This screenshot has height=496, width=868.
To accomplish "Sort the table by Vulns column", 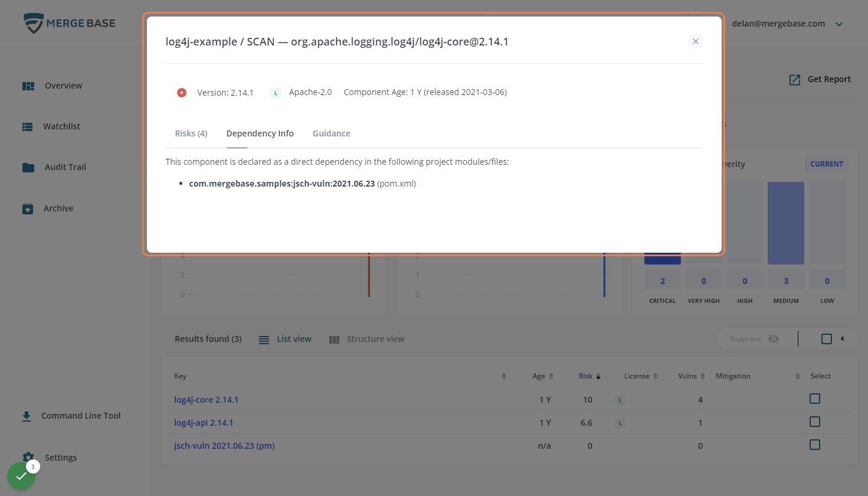I will coord(703,377).
